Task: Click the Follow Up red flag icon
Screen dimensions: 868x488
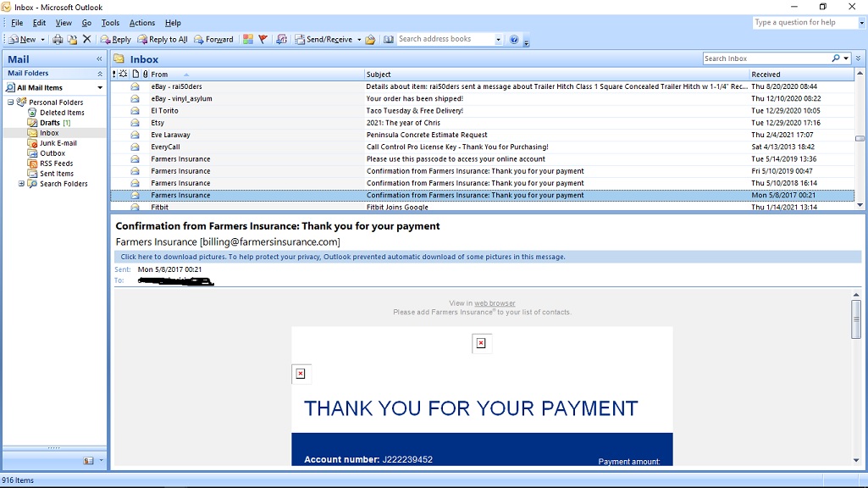Action: (x=263, y=39)
